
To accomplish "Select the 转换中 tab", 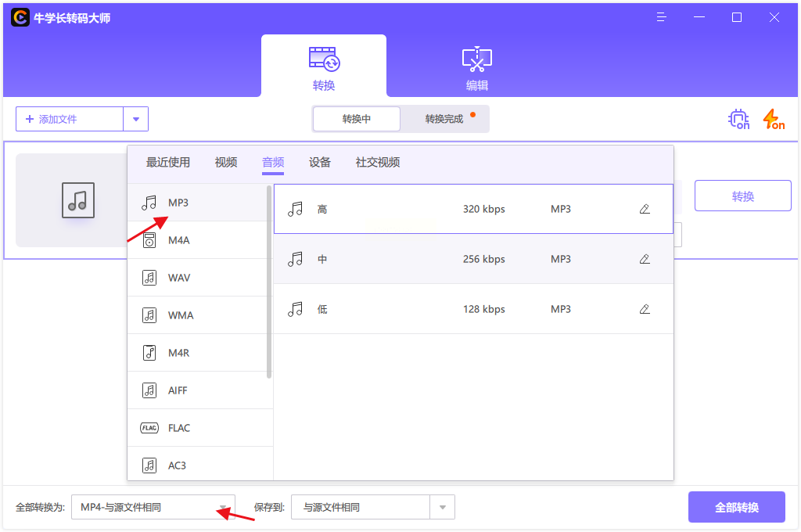I will tap(357, 119).
